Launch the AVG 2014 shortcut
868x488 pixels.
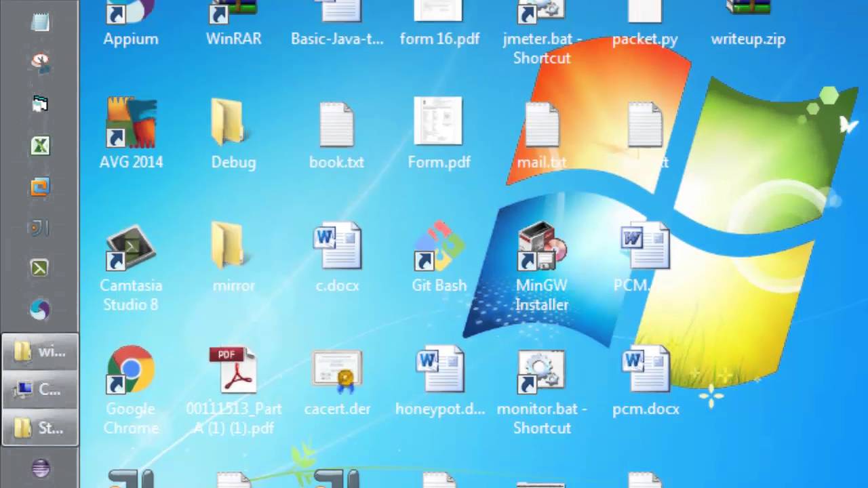(x=131, y=134)
